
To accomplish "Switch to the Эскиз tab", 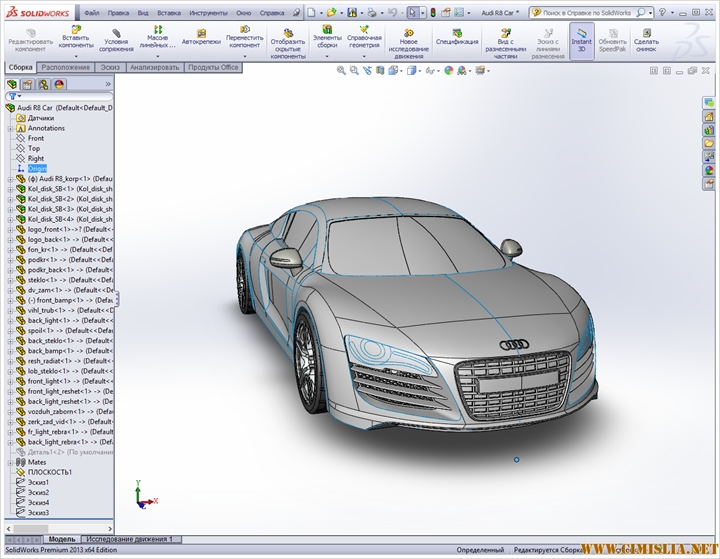I will click(x=109, y=67).
